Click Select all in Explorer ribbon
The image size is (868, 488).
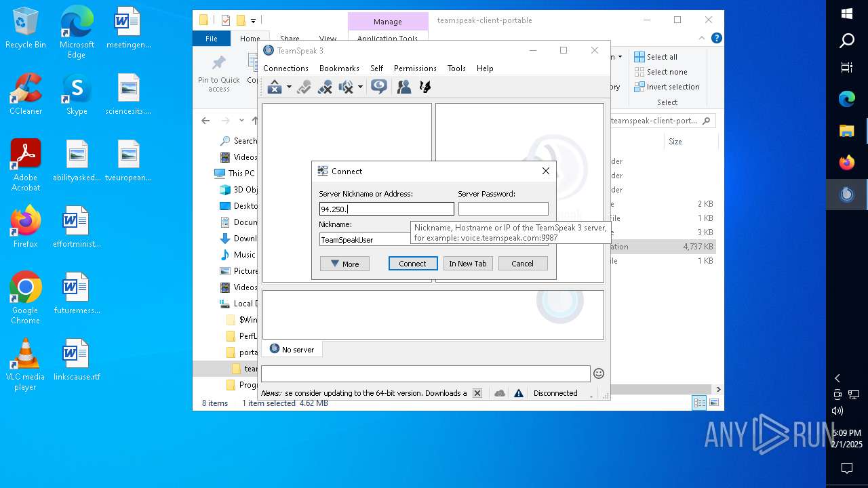(656, 57)
